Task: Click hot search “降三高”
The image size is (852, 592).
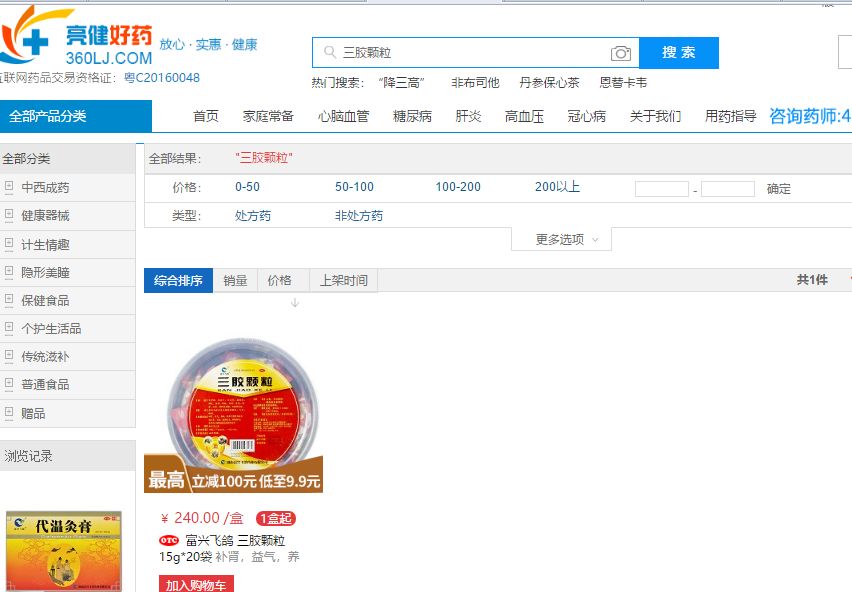Action: coord(401,83)
